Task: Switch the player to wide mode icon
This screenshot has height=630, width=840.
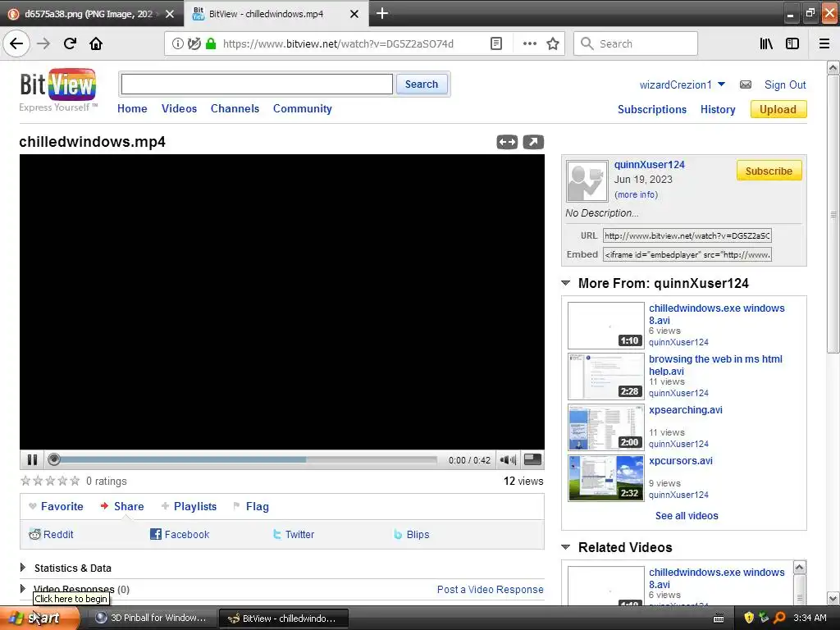Action: [507, 142]
